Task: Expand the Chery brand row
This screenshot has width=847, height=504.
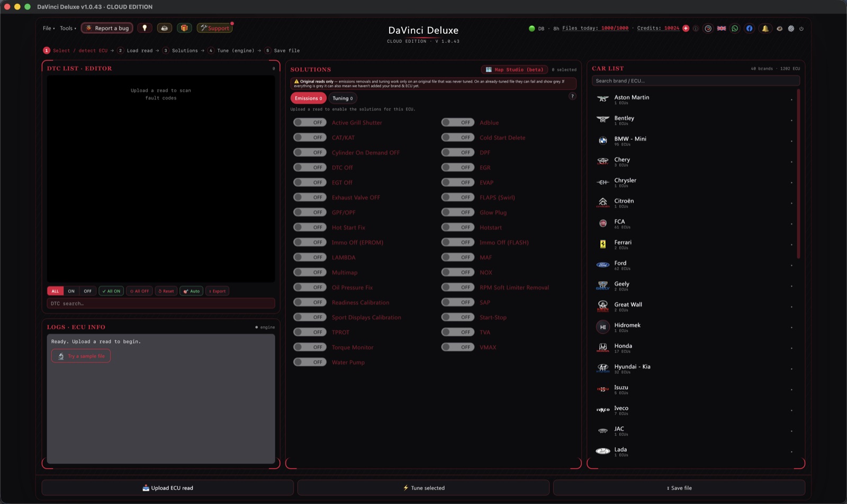Action: 695,161
